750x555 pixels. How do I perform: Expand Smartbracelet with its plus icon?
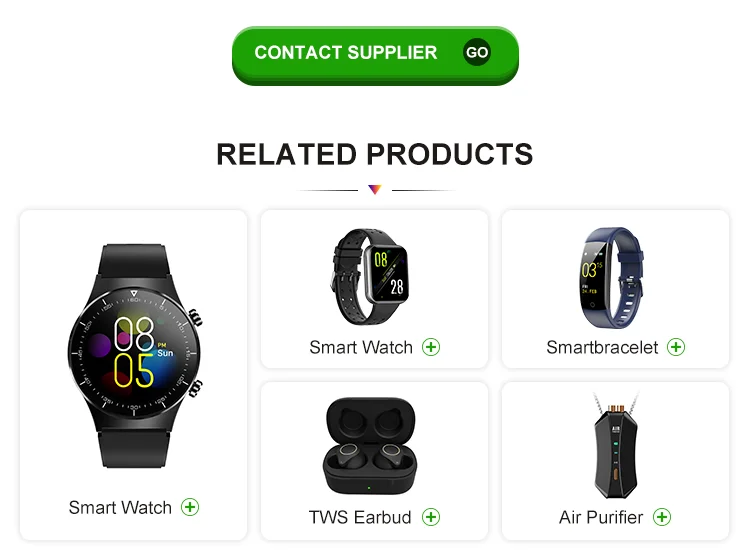676,347
